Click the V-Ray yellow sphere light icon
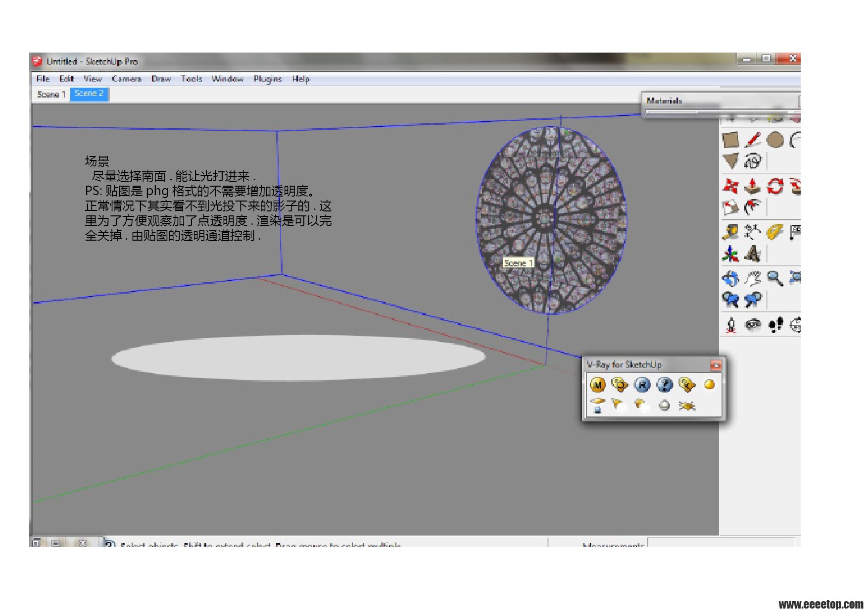 709,385
